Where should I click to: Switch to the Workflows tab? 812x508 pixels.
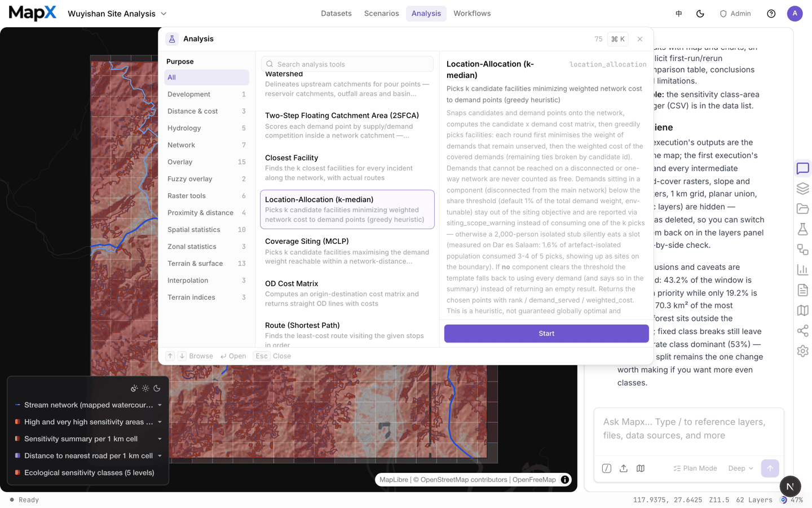[472, 14]
